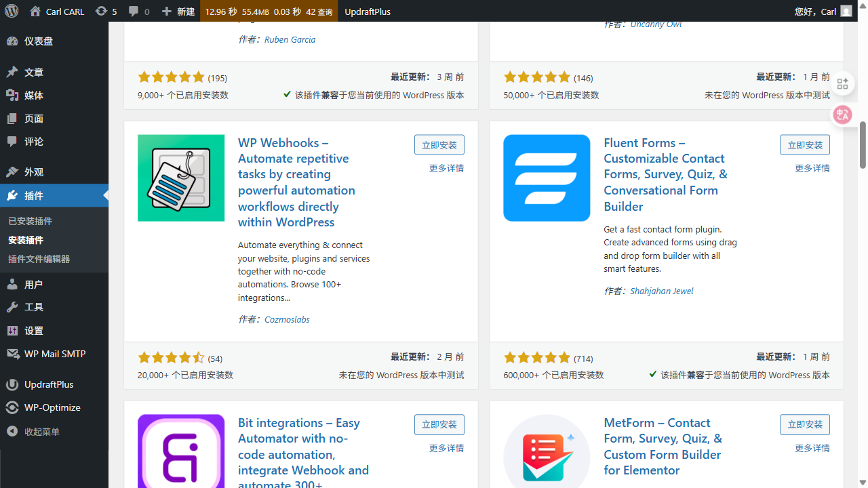Click the WP Mail SMTP sidebar icon

pos(12,353)
